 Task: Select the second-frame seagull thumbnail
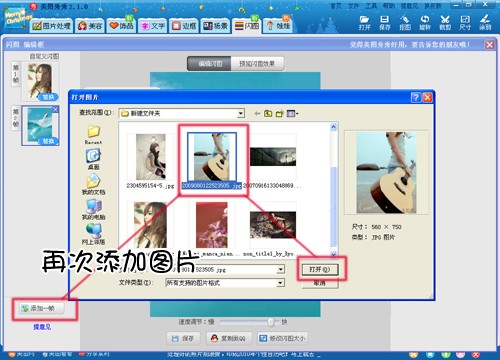pyautogui.click(x=40, y=126)
